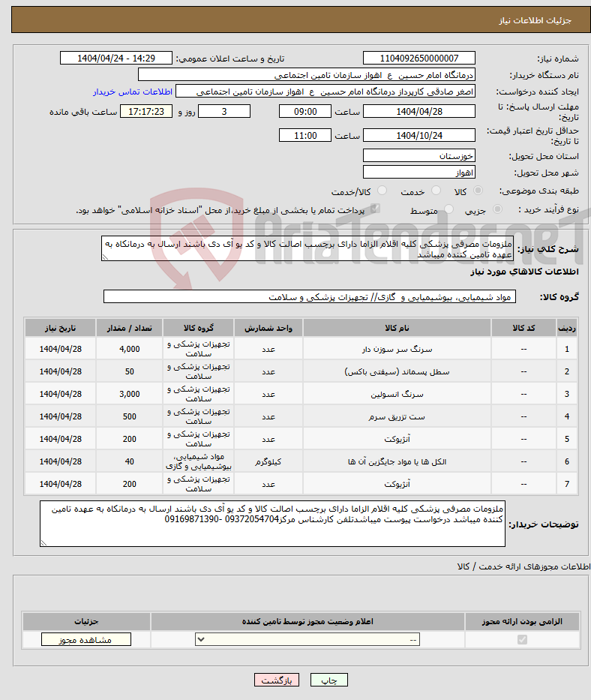Click the کیلوگرم unit cell
This screenshot has height=700, width=591.
(x=268, y=461)
